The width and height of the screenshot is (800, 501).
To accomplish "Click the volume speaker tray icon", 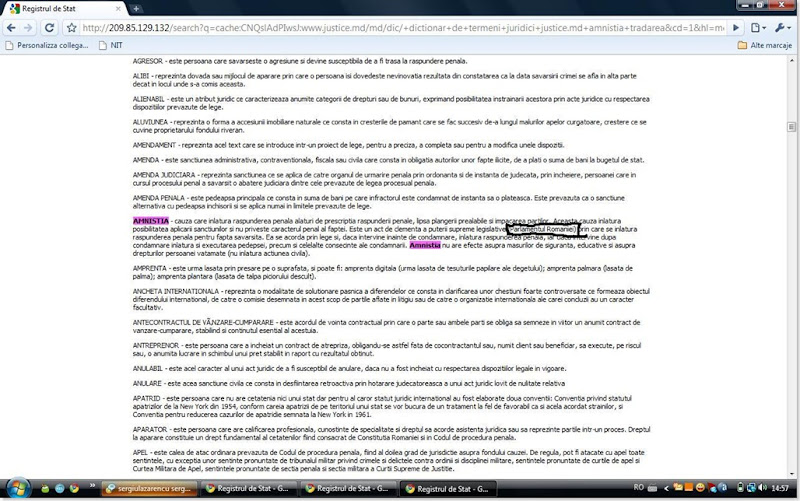I will click(762, 488).
